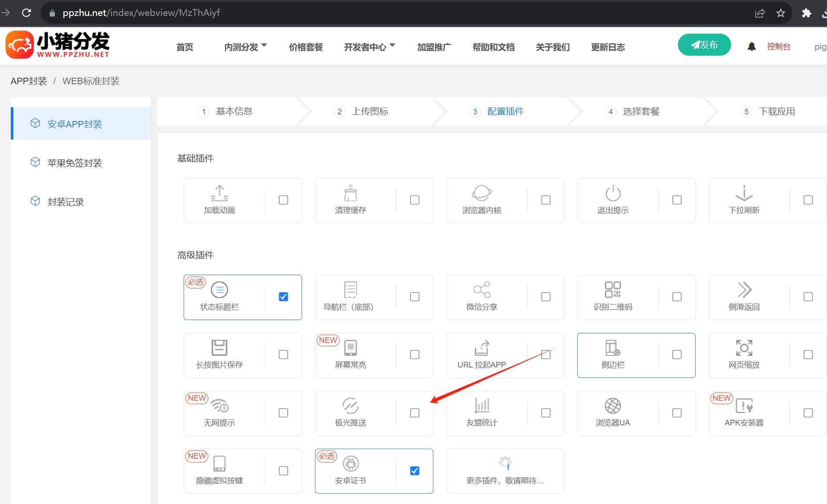This screenshot has height=504, width=827.
Task: Go to step 4 选择套餐
Action: click(x=641, y=111)
